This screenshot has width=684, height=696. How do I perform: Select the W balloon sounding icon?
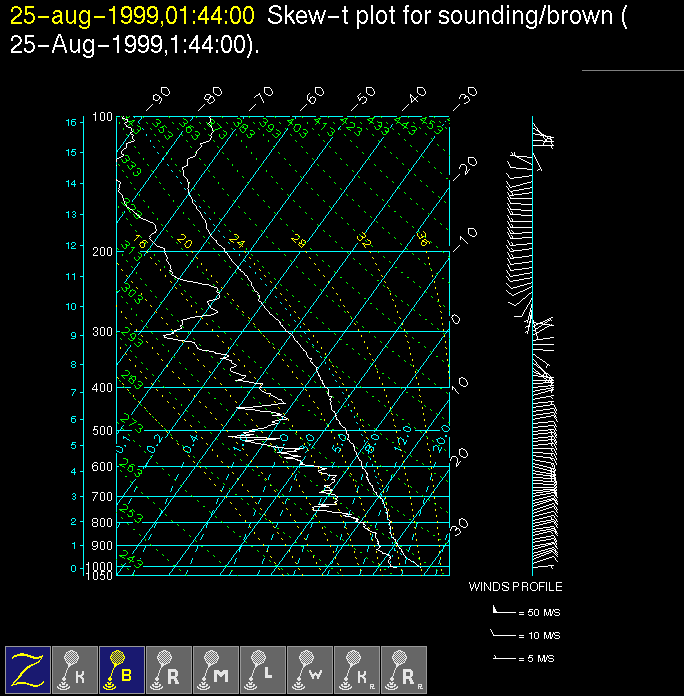click(310, 669)
